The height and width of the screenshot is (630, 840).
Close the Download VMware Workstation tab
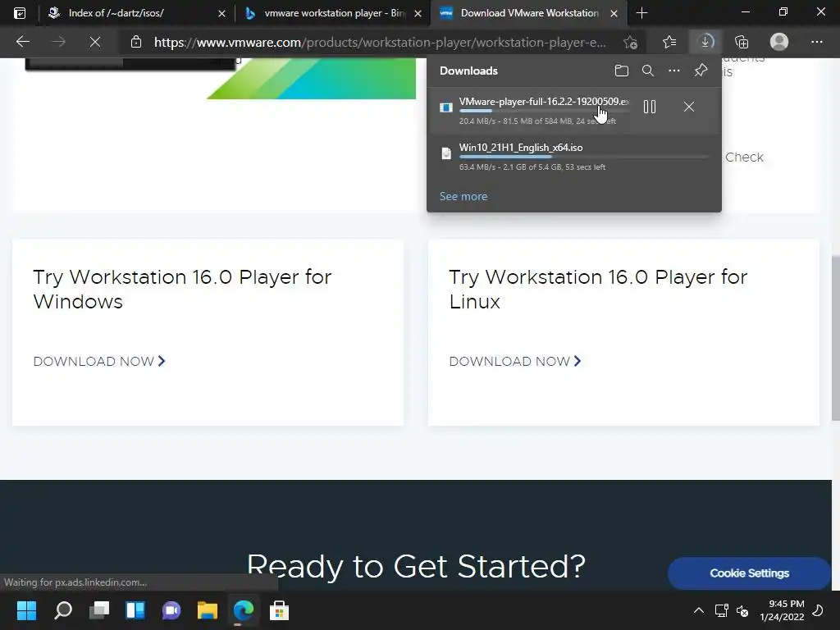[614, 13]
